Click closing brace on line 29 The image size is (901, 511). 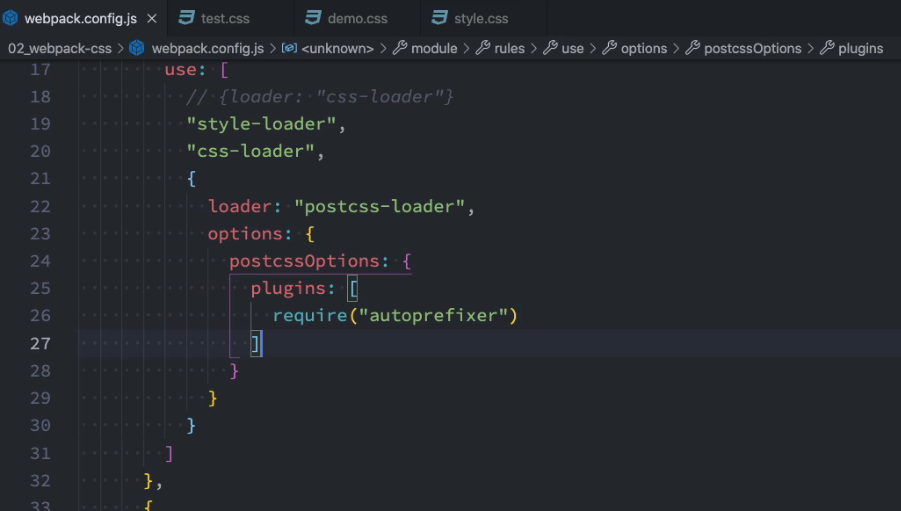213,398
